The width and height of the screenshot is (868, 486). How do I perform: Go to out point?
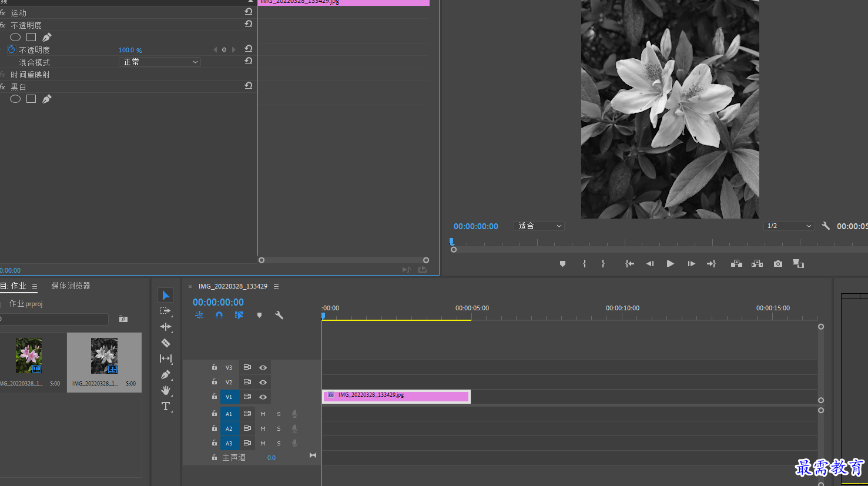(711, 264)
